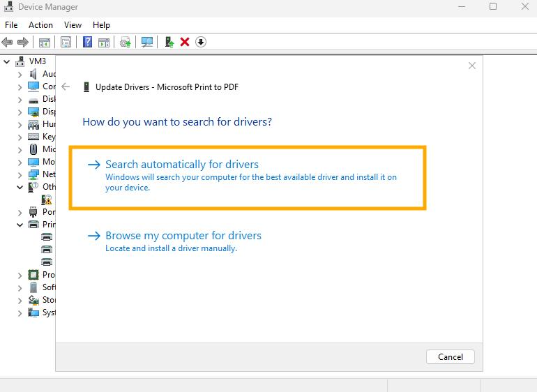Toggle the Show/Hide Action Pane toolbar icon
537x392 pixels.
coord(104,43)
